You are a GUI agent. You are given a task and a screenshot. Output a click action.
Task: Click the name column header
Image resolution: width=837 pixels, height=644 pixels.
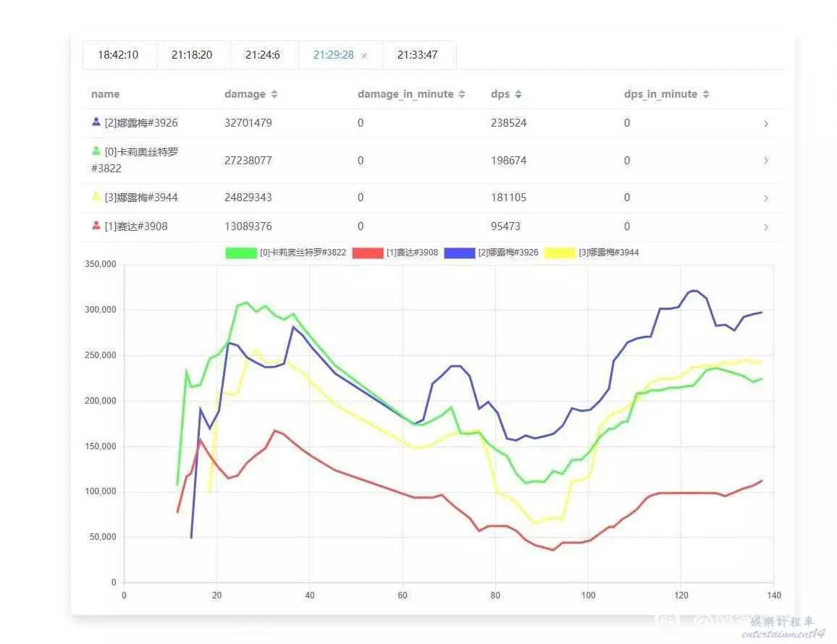coord(106,94)
